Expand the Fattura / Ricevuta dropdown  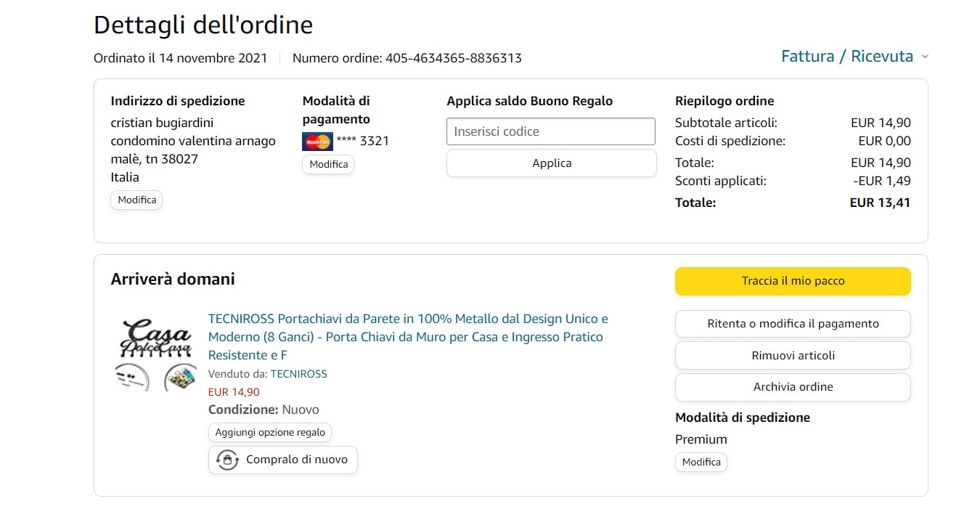(854, 57)
